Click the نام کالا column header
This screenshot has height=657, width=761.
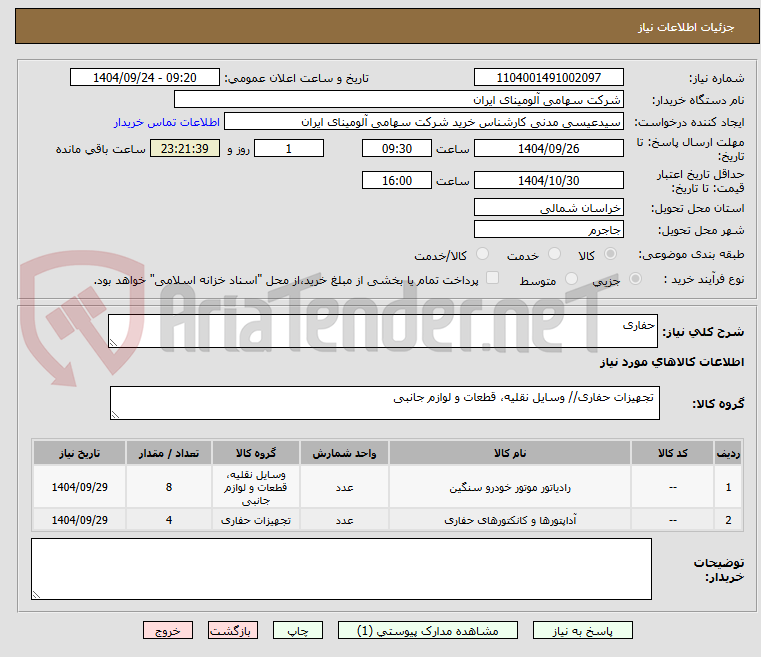(x=510, y=453)
